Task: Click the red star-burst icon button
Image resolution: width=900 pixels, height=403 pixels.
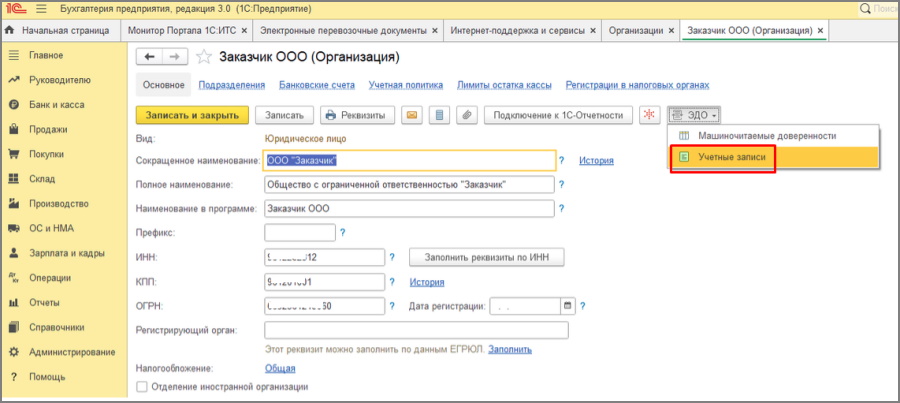Action: pyautogui.click(x=650, y=115)
